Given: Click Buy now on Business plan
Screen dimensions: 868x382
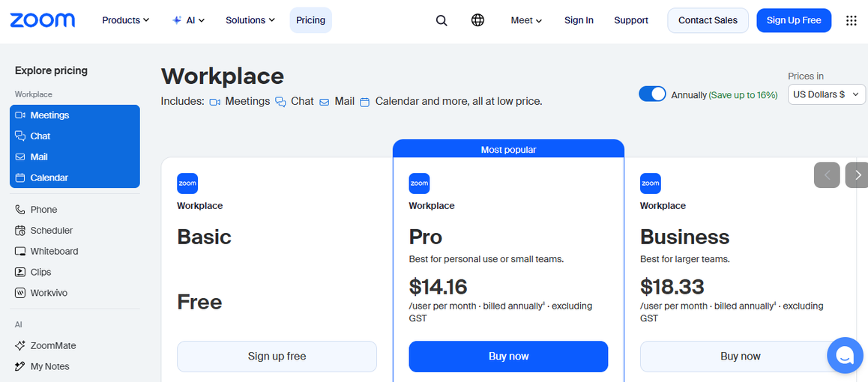Looking at the screenshot, I should click(740, 356).
